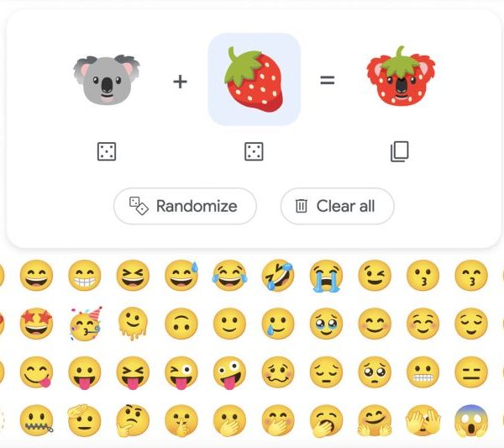The image size is (504, 448).
Task: Pick the loudly crying face emoji
Action: (x=326, y=276)
